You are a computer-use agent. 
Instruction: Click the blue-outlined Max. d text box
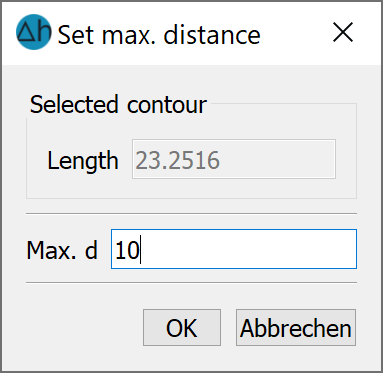234,249
